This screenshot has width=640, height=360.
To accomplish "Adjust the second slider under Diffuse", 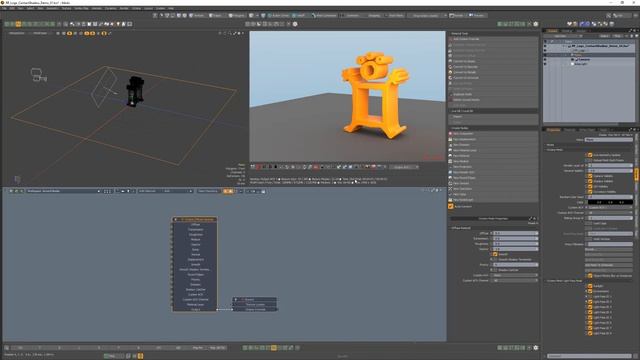I will pos(515,238).
